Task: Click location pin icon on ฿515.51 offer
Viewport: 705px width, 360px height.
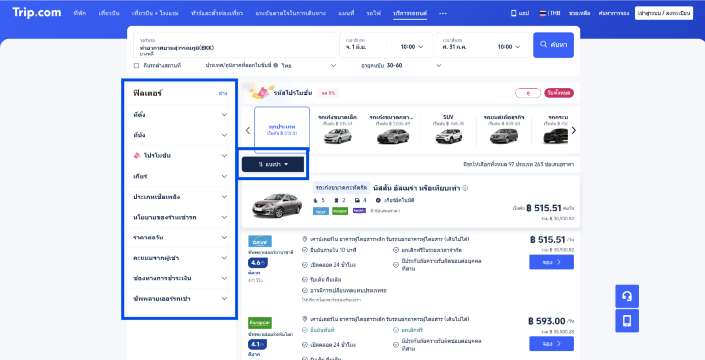Action: click(305, 239)
